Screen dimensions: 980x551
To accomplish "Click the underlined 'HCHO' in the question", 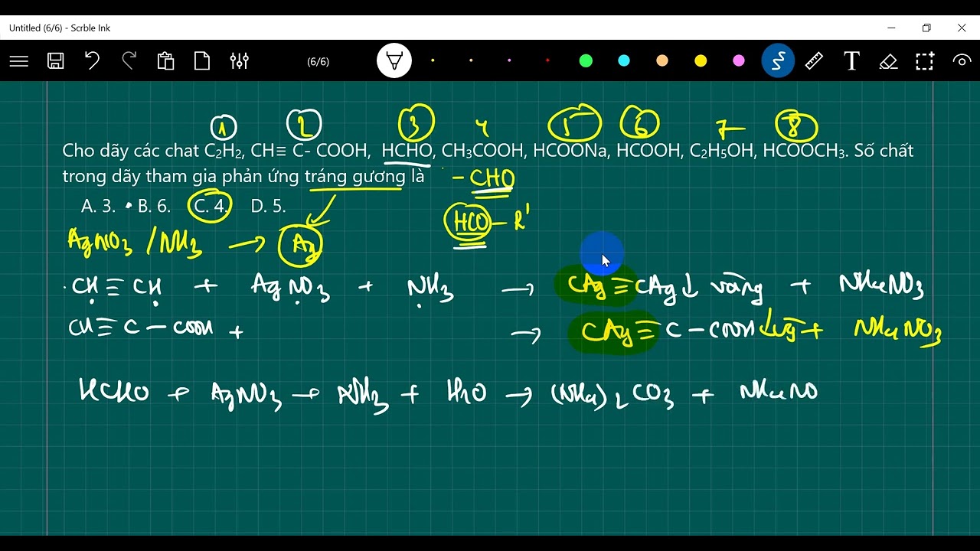I will [407, 151].
